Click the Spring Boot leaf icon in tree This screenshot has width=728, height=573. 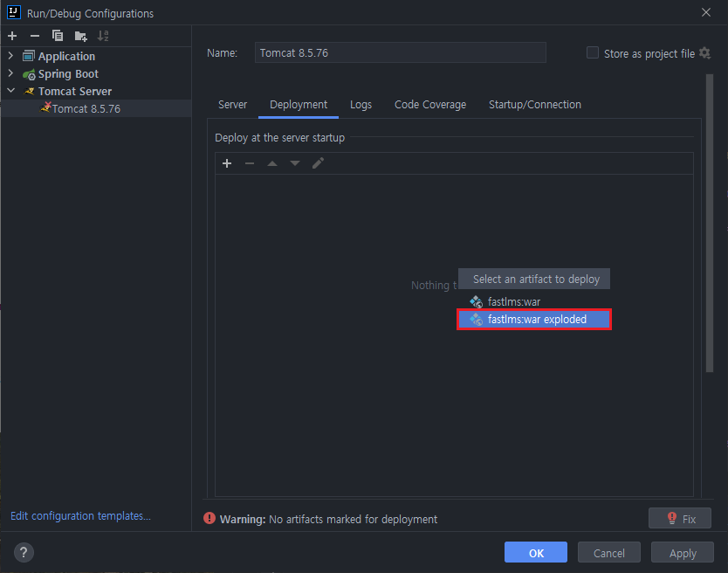(29, 74)
